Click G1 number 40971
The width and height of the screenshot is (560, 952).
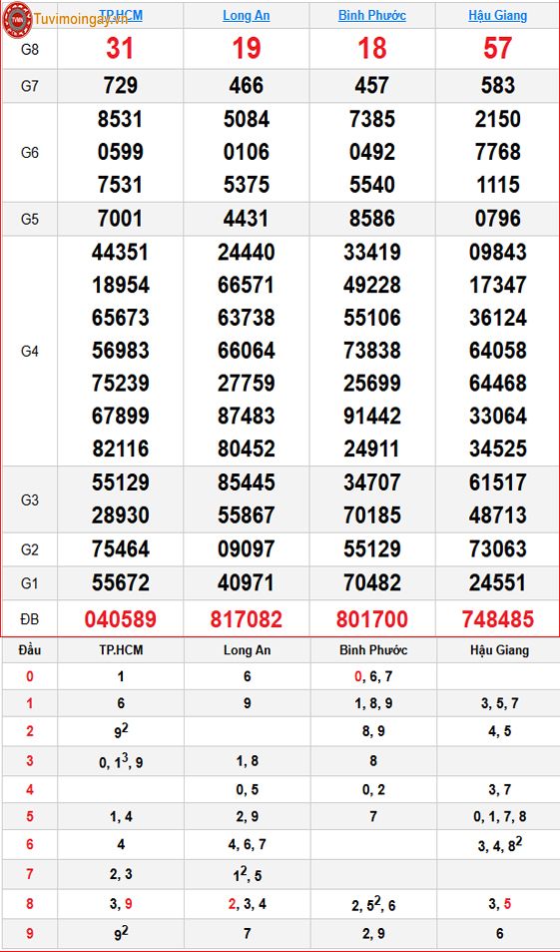tap(246, 584)
